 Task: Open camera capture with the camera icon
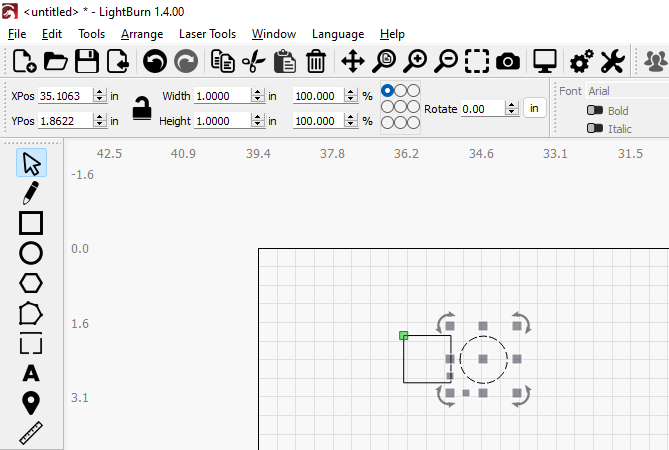pyautogui.click(x=508, y=61)
